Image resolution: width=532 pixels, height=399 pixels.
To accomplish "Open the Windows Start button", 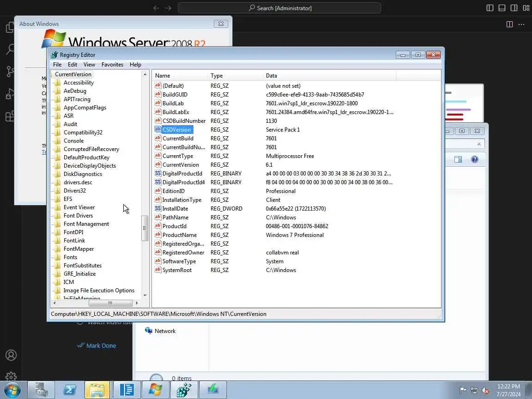I will coord(12,389).
